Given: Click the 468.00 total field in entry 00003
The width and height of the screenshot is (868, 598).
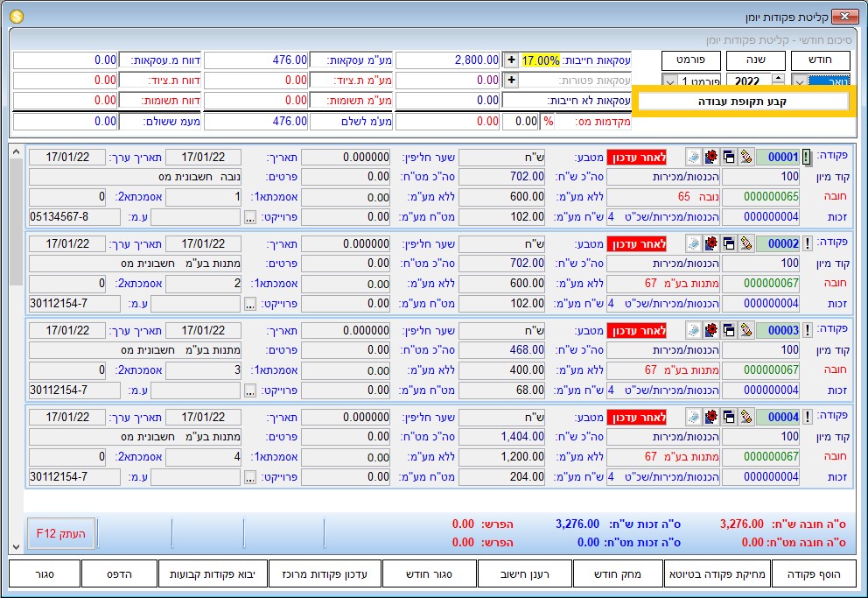Looking at the screenshot, I should point(502,350).
